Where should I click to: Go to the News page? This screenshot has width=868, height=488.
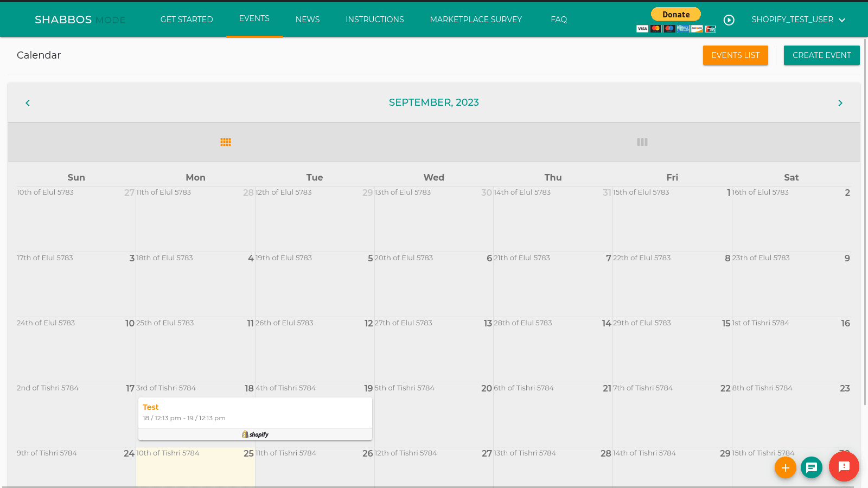click(308, 20)
